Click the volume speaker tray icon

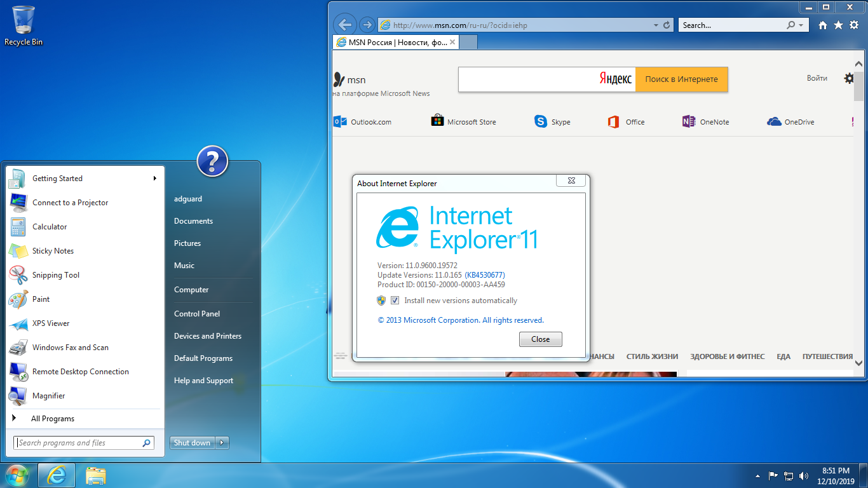804,475
